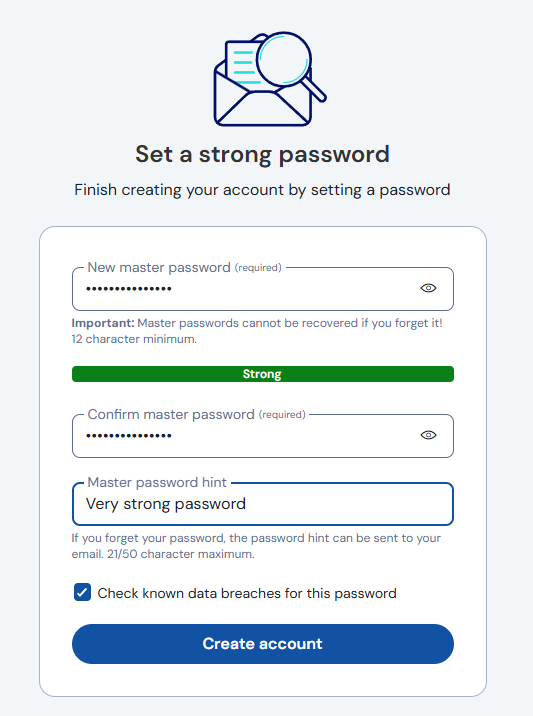Click the '21/50 character maximum' helper text
Image resolution: width=533 pixels, height=716 pixels.
(181, 554)
